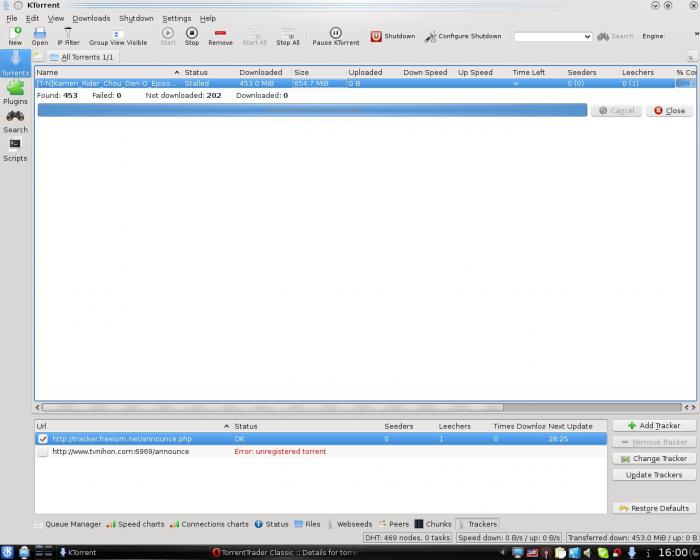Switch to the Files tab
This screenshot has height=560, width=700.
308,524
